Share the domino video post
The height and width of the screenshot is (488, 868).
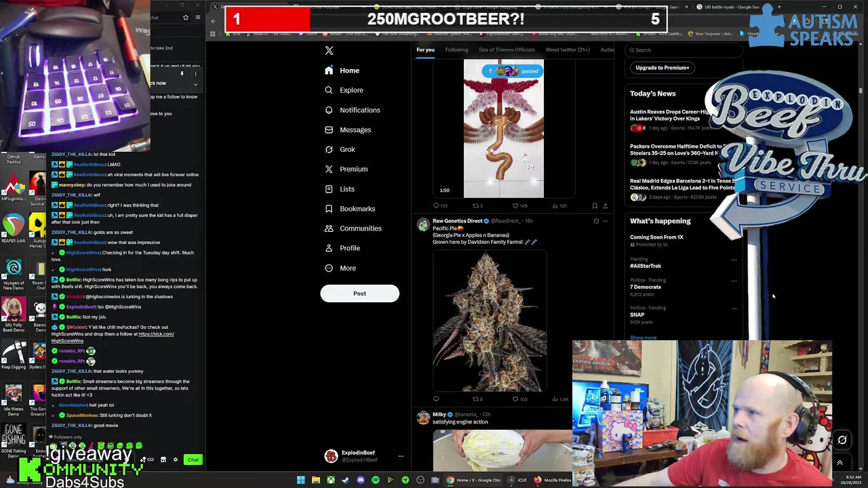(605, 206)
